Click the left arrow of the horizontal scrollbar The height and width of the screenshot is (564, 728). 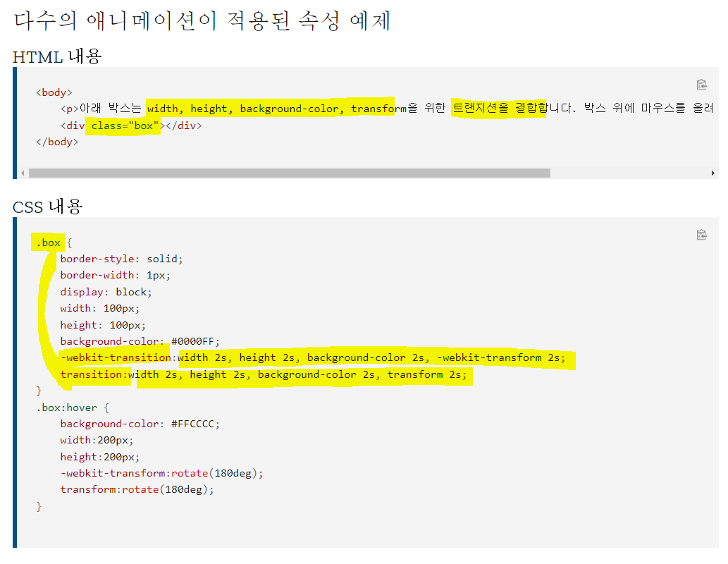pyautogui.click(x=22, y=172)
